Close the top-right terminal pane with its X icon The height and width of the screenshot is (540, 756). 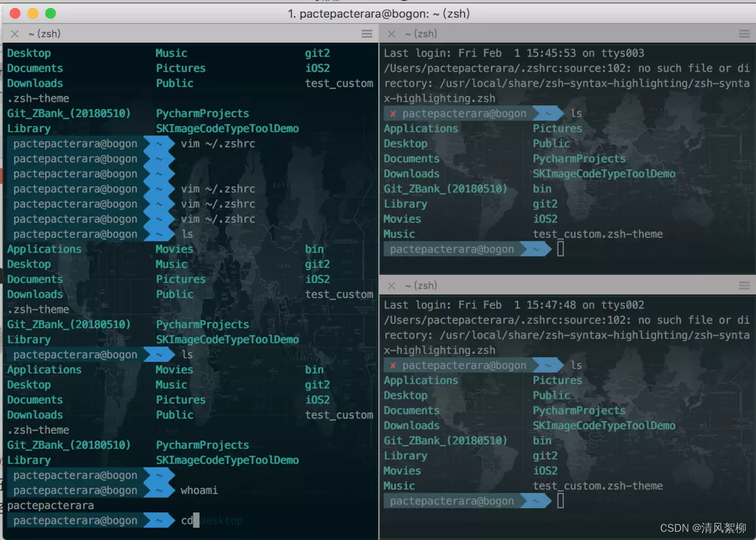(x=391, y=33)
